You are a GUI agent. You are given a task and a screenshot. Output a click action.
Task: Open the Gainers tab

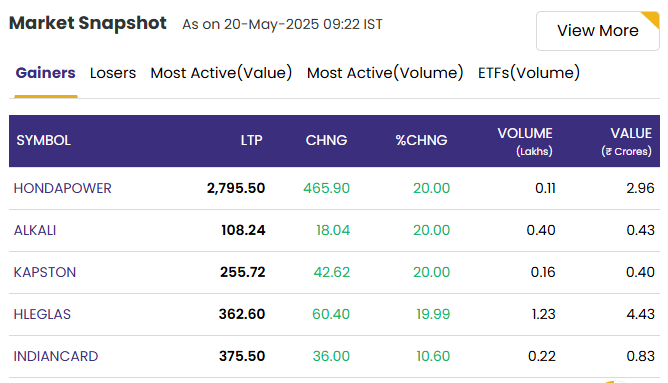[46, 73]
